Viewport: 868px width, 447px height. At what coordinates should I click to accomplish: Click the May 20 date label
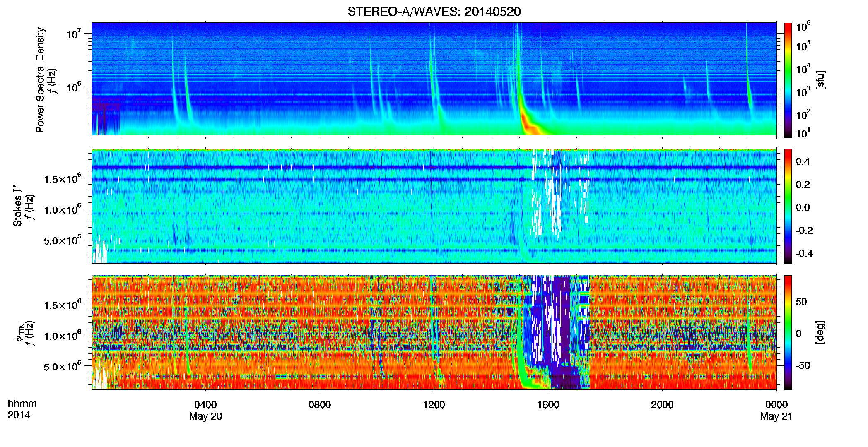click(x=205, y=416)
